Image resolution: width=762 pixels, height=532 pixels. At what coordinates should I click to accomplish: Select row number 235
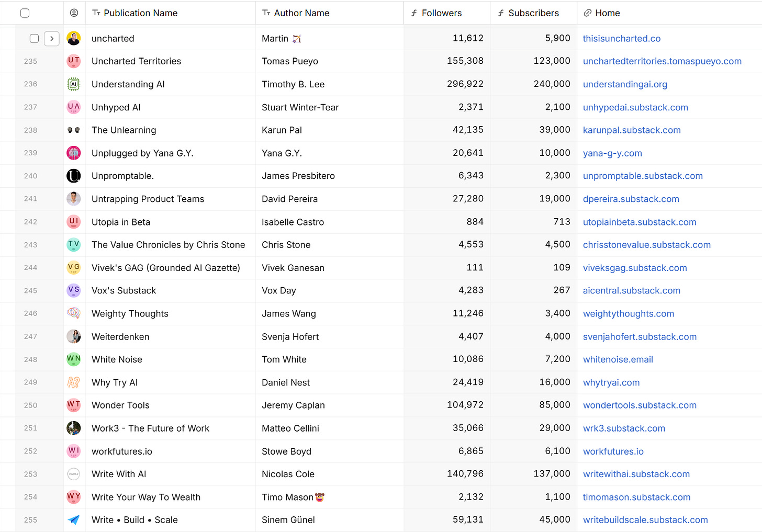coord(30,61)
